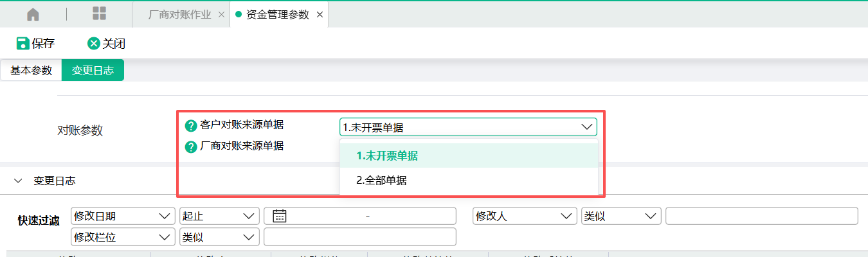
Task: Collapse the 变更日志 section chevron
Action: pyautogui.click(x=18, y=181)
